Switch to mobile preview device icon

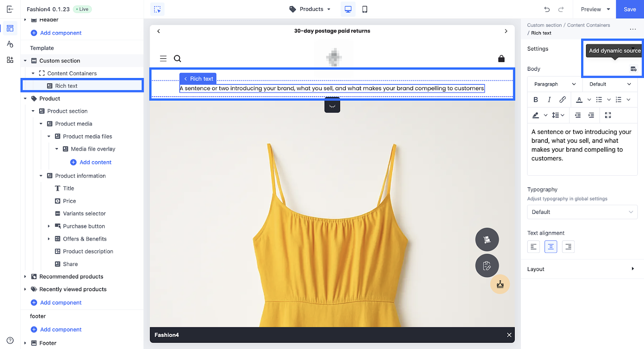point(365,9)
